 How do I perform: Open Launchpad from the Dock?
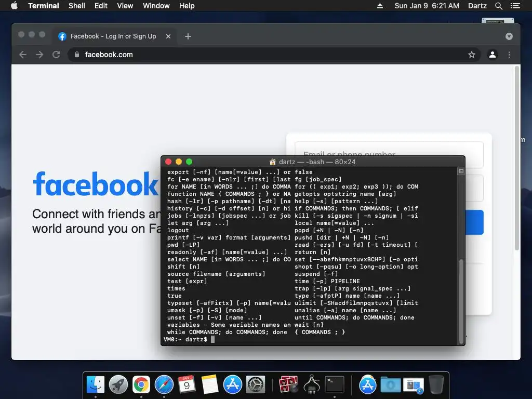118,385
